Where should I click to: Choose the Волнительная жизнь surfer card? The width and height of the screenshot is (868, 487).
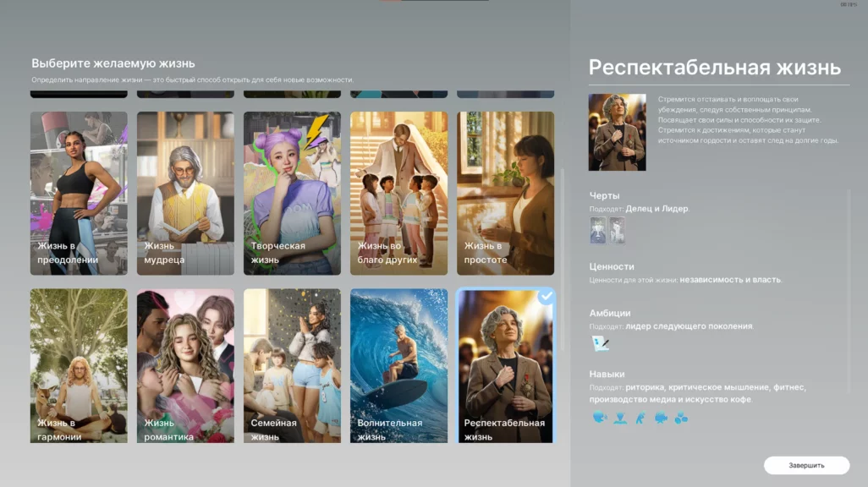point(398,365)
